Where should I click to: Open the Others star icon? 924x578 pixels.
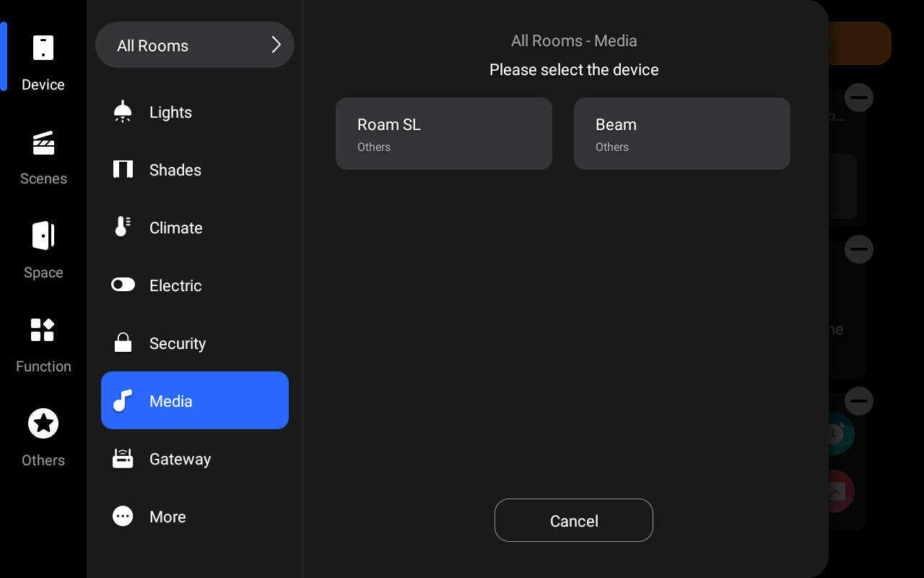pos(43,423)
